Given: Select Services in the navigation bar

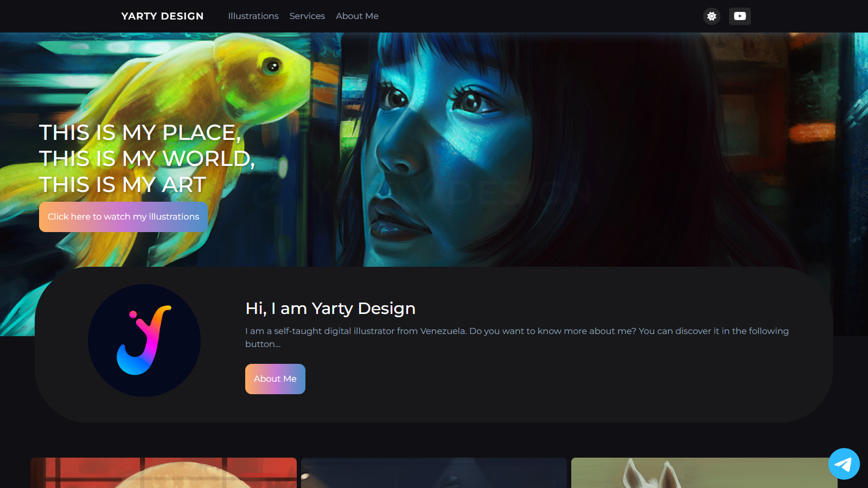Looking at the screenshot, I should [307, 16].
